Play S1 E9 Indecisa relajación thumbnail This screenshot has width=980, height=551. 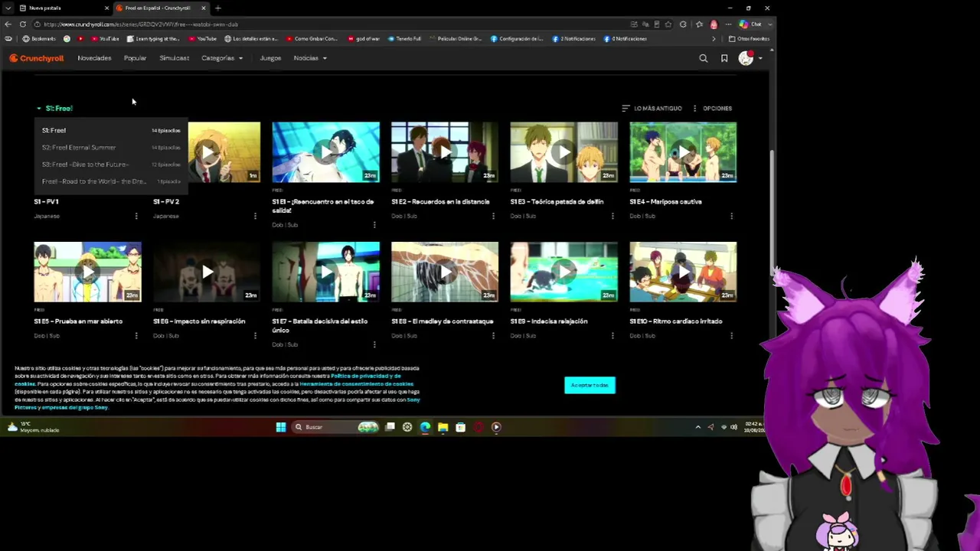click(x=564, y=272)
